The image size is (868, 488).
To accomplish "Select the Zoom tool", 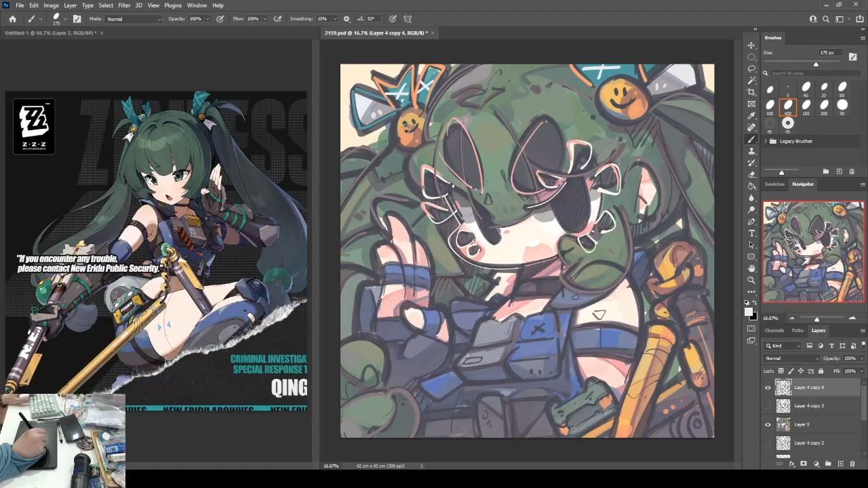I will click(751, 280).
